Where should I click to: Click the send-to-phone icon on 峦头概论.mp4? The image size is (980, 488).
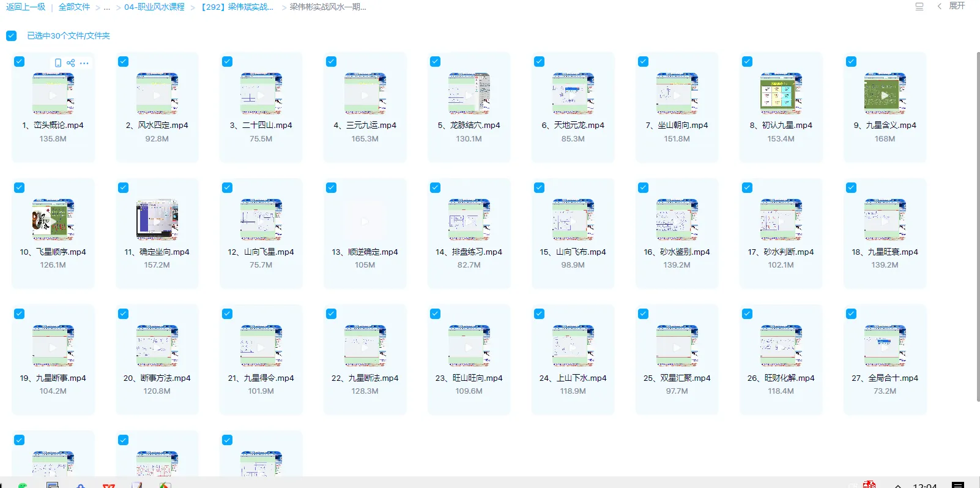(x=58, y=63)
